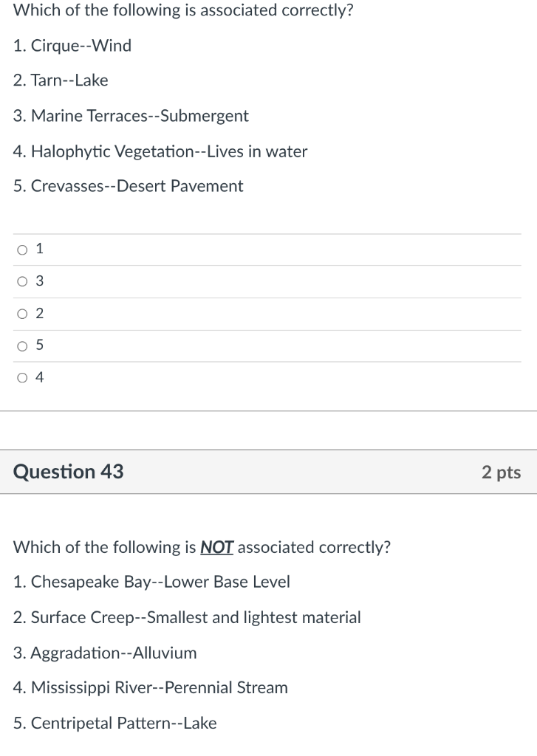Click the "Question 43" heading
Viewport: 537px width, 756px height.
tap(69, 472)
